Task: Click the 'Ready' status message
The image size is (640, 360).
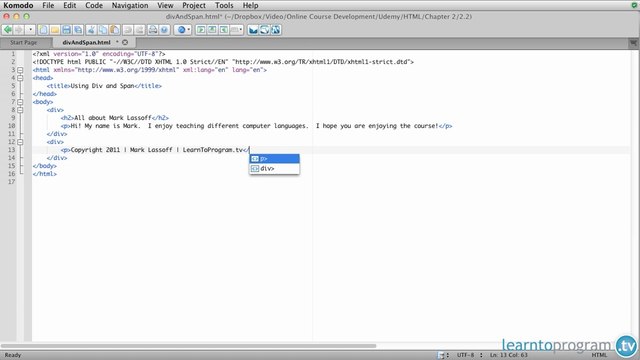Action: point(13,355)
